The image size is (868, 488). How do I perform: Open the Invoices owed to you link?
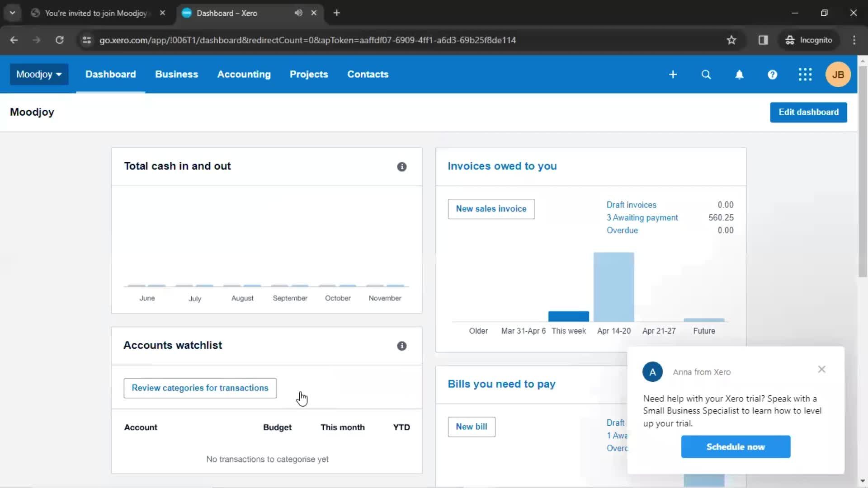click(x=502, y=166)
